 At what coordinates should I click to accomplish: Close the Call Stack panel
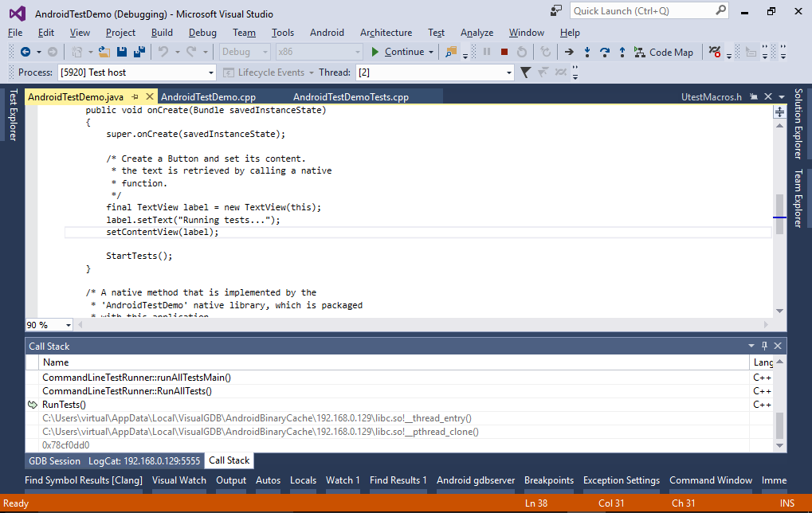[x=777, y=346]
